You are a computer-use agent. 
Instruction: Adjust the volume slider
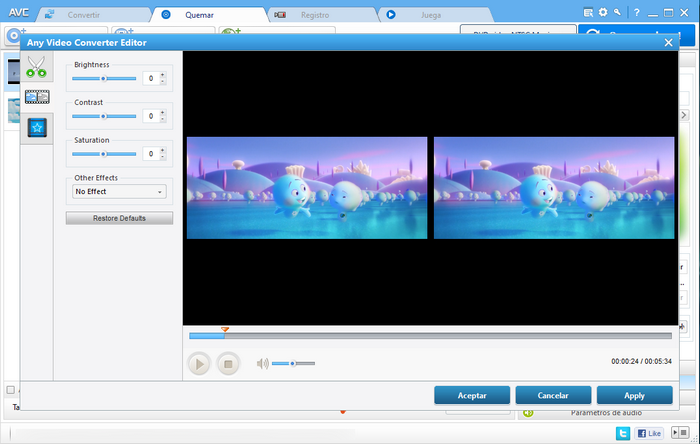pos(293,363)
